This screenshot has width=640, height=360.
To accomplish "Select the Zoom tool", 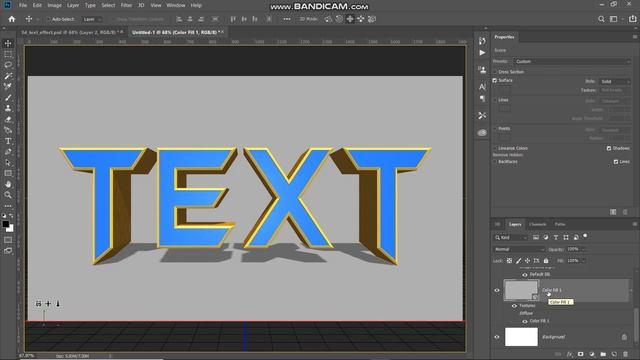I will click(x=8, y=195).
